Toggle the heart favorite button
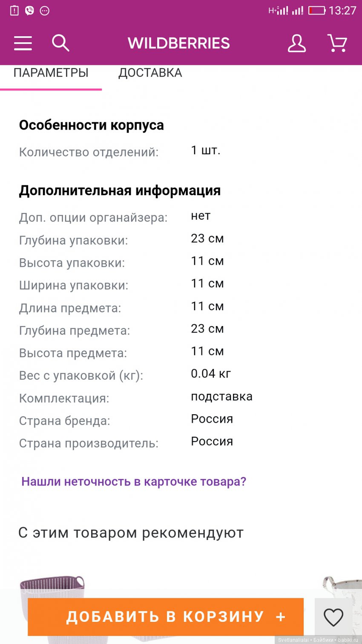Image resolution: width=362 pixels, height=644 pixels. (333, 617)
